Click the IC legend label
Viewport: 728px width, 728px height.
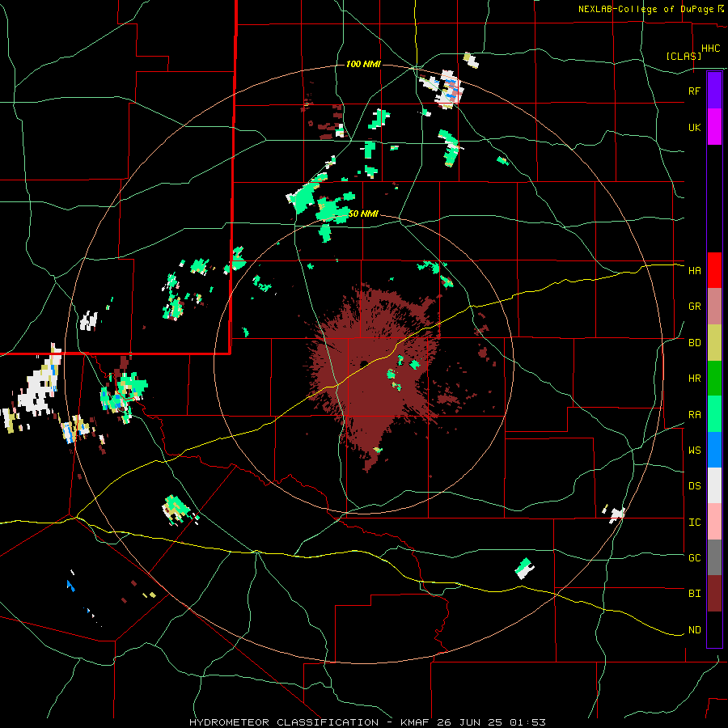695,523
